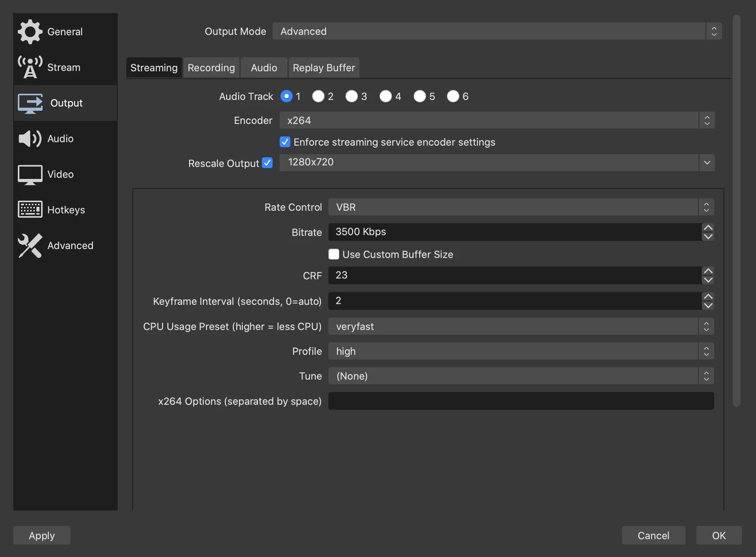756x557 pixels.
Task: Open General settings via gear icon
Action: click(30, 31)
